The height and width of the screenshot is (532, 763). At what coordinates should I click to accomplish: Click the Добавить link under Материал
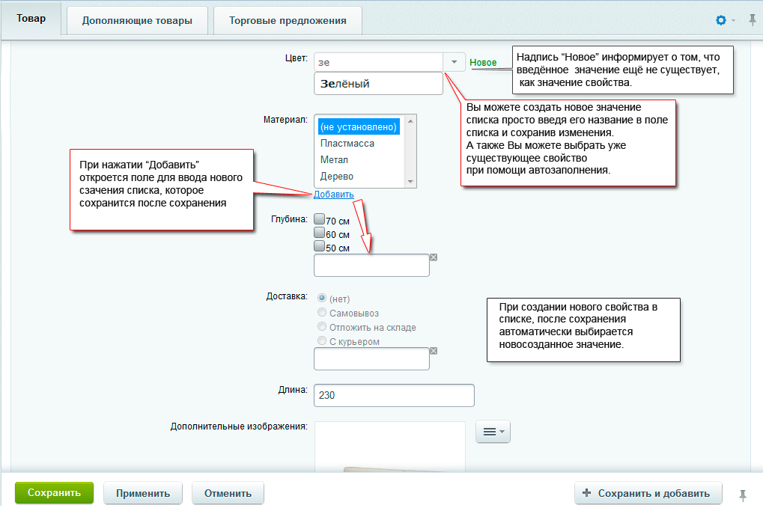[334, 195]
